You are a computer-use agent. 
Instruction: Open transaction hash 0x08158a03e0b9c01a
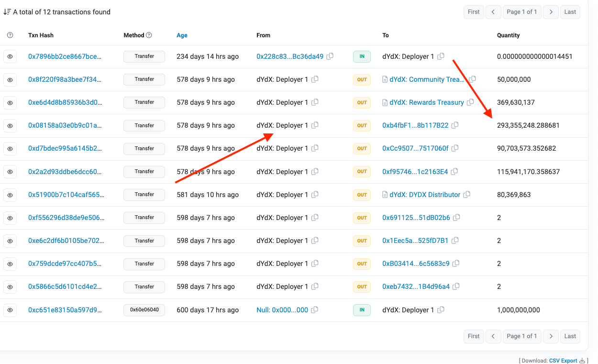65,125
